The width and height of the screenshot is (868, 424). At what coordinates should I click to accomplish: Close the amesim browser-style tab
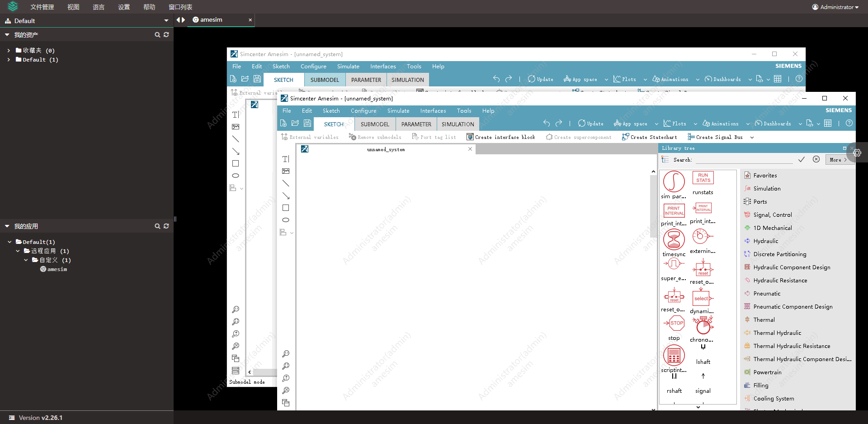tap(250, 20)
